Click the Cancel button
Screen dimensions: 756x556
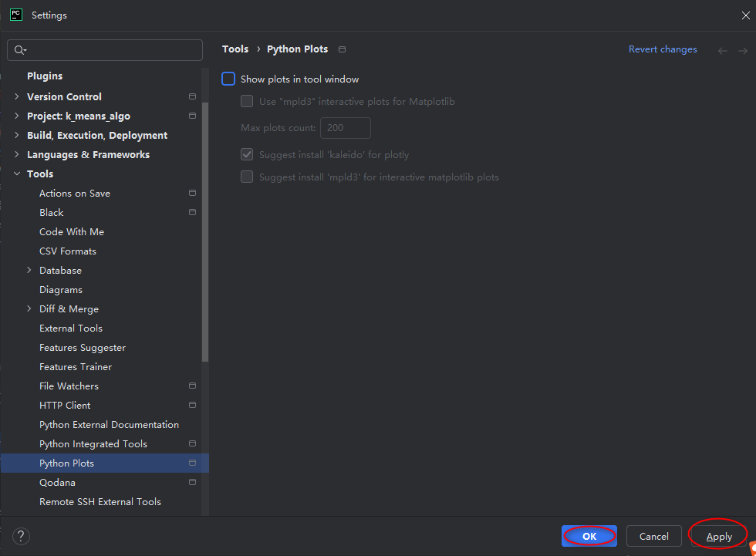point(654,536)
